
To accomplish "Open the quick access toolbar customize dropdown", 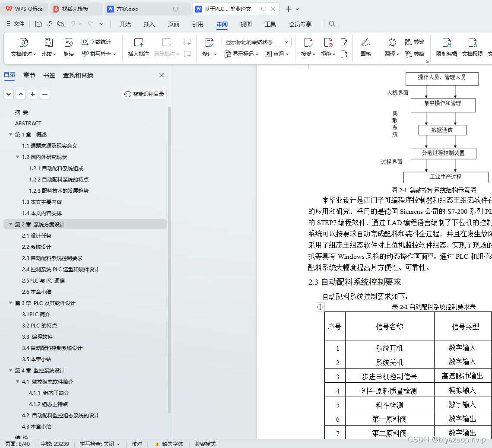I will (x=102, y=24).
